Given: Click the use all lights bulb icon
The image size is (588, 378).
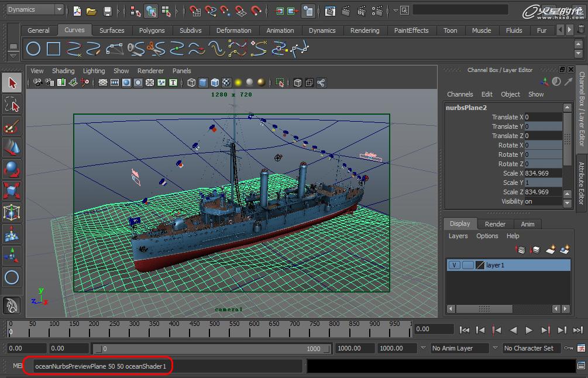Looking at the screenshot, I should click(238, 83).
